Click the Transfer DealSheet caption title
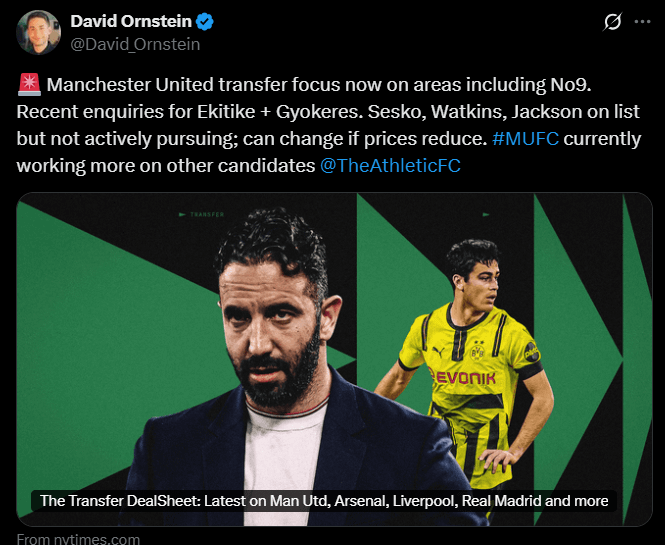This screenshot has width=665, height=545. [x=324, y=501]
